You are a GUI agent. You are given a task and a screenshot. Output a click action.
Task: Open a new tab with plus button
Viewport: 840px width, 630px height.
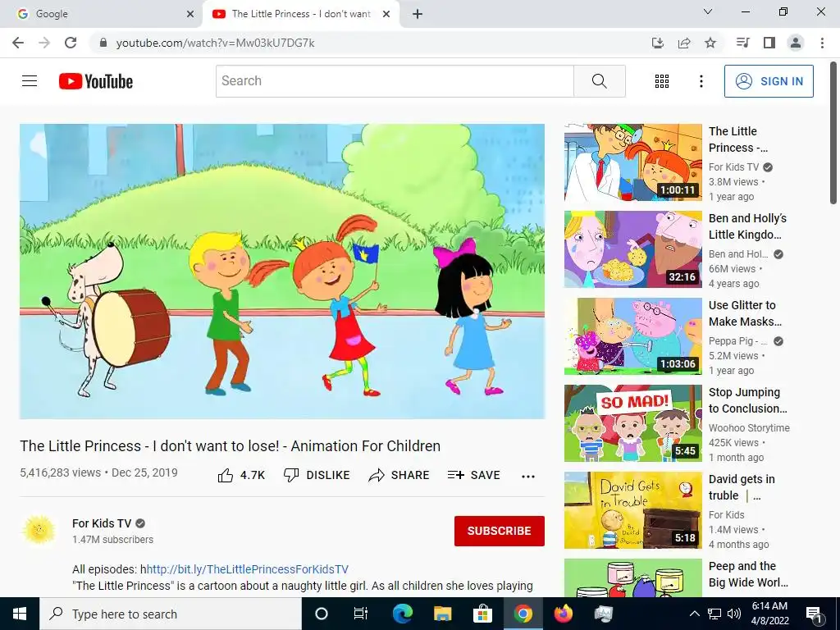point(418,14)
